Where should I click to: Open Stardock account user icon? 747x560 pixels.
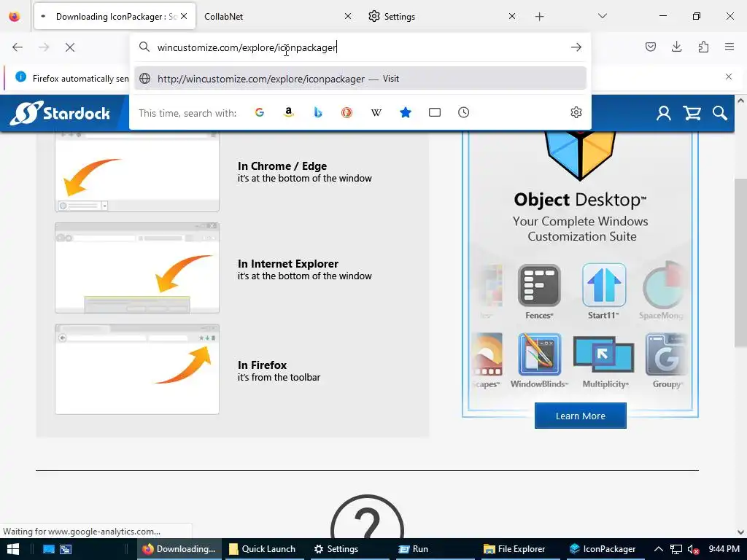[664, 113]
